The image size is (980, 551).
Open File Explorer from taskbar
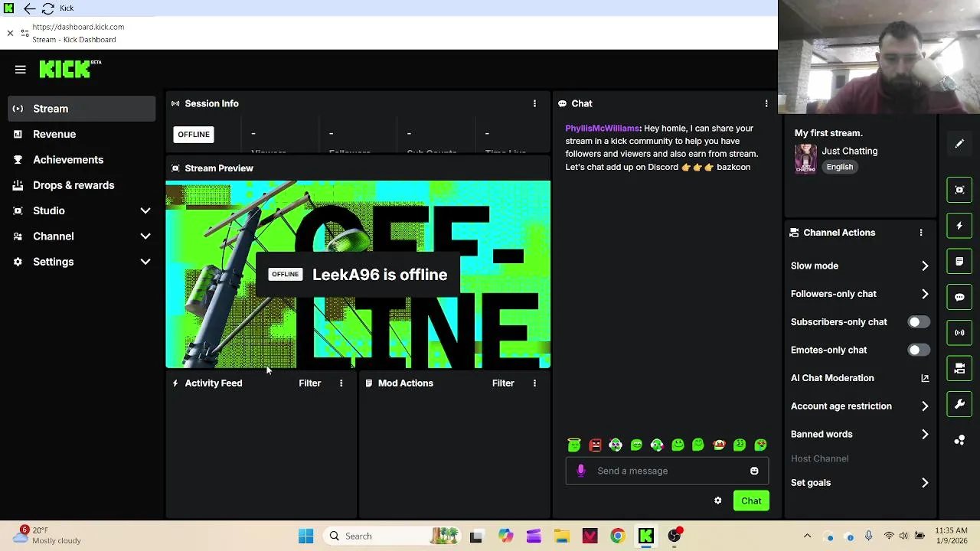coord(562,536)
